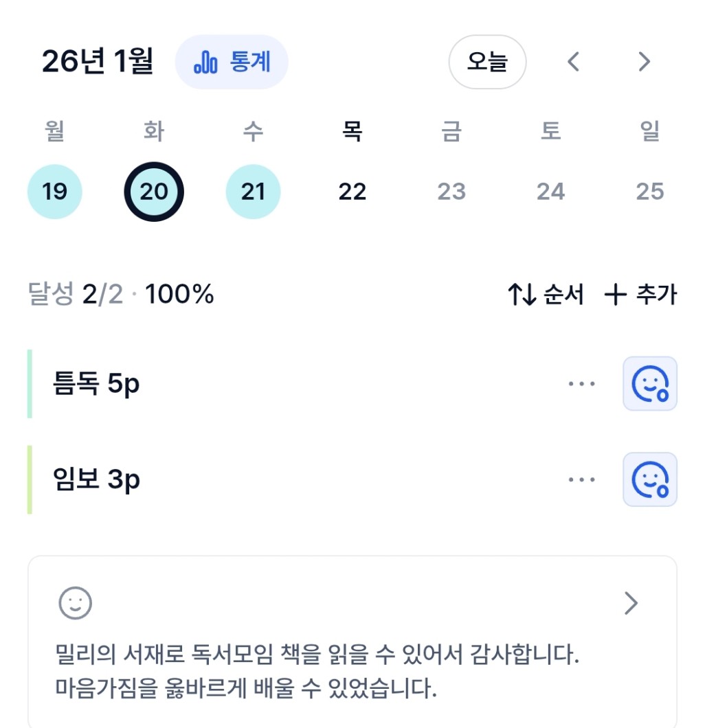Jump to today with 오늘 button
This screenshot has height=728, width=705.
tap(487, 62)
